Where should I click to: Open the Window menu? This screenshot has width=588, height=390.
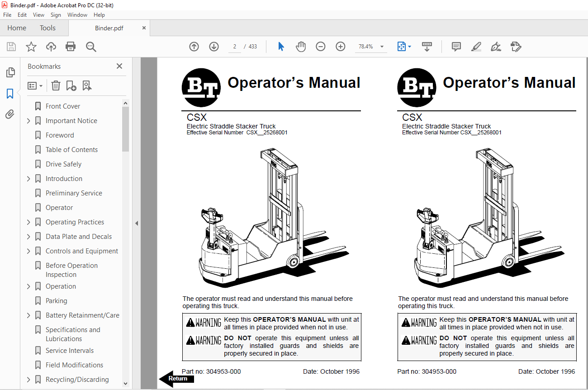(77, 15)
